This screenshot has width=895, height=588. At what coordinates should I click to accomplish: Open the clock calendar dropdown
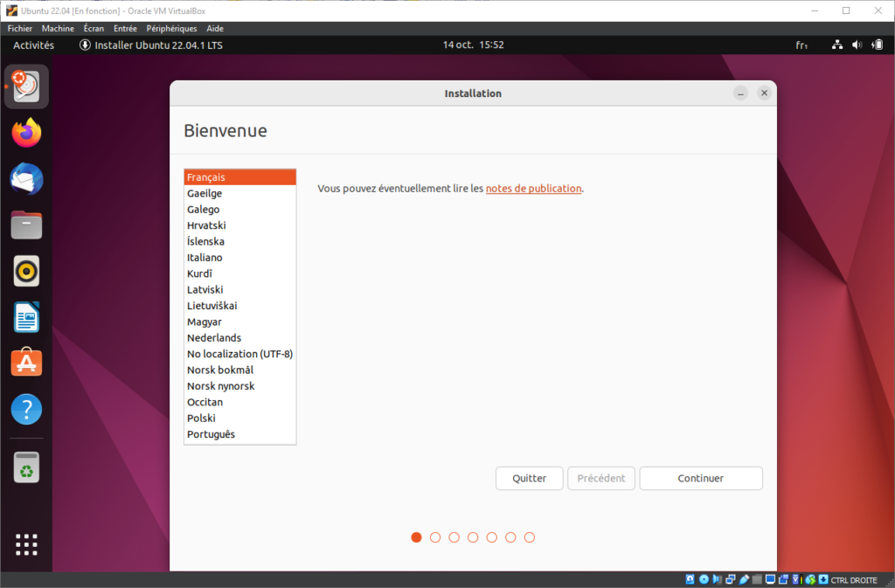pos(473,45)
